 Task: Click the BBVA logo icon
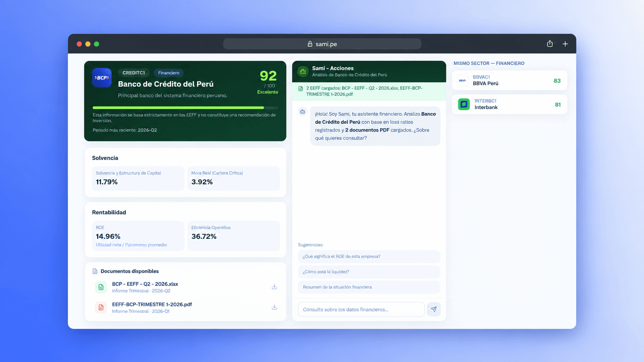coord(463,80)
